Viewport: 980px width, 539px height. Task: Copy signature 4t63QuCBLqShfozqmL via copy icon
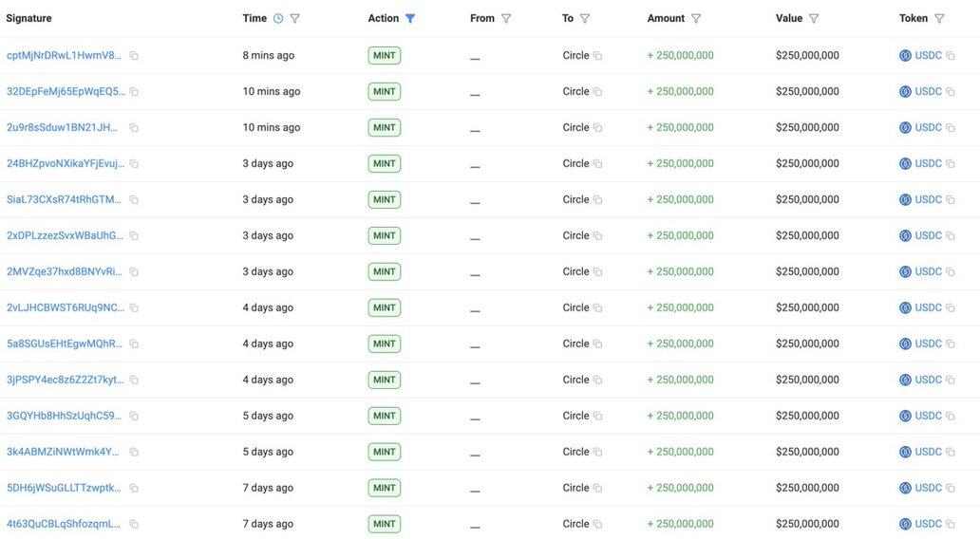coord(134,524)
